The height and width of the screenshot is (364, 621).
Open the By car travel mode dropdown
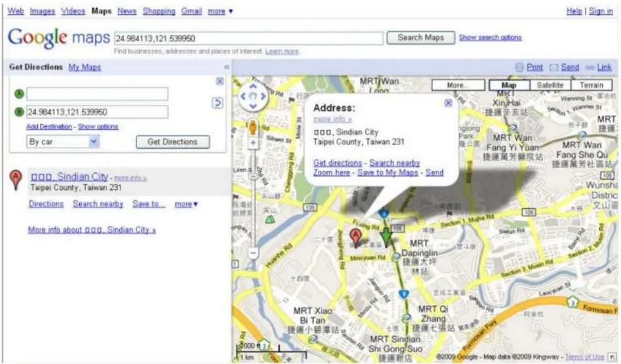[62, 141]
